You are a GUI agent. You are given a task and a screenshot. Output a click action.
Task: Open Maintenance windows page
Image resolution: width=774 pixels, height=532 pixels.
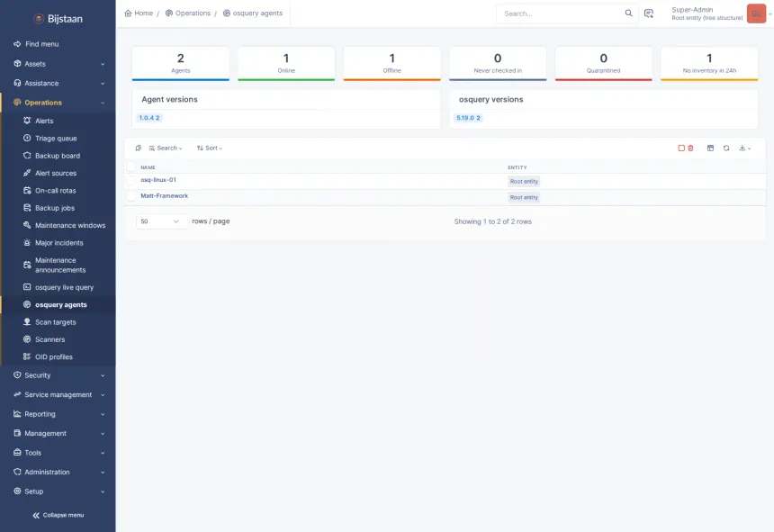click(70, 225)
